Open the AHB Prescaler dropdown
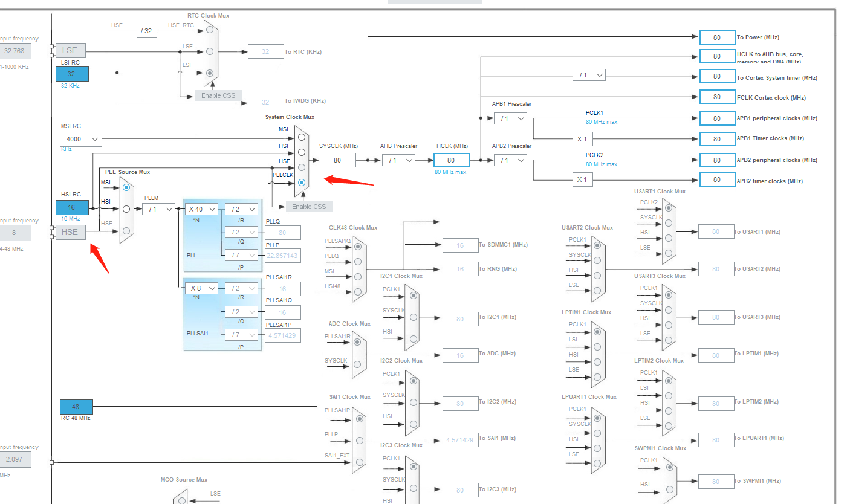Image resolution: width=850 pixels, height=504 pixels. click(x=400, y=160)
